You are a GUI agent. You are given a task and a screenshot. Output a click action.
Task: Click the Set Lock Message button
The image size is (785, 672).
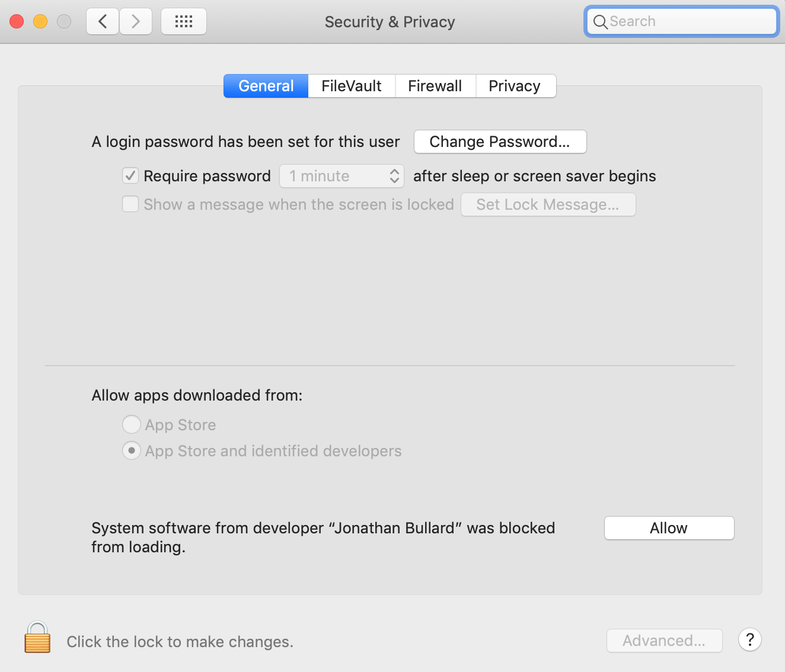pos(548,204)
